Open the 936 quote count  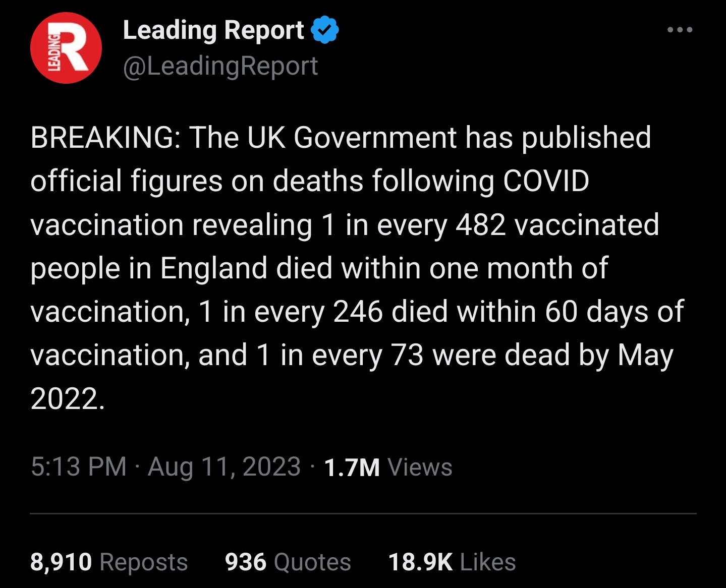coord(246,562)
